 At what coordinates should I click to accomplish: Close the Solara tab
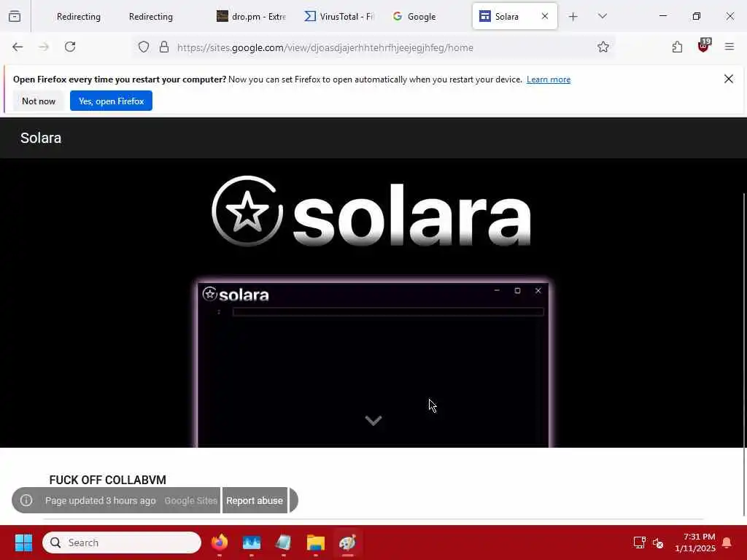[x=545, y=16]
